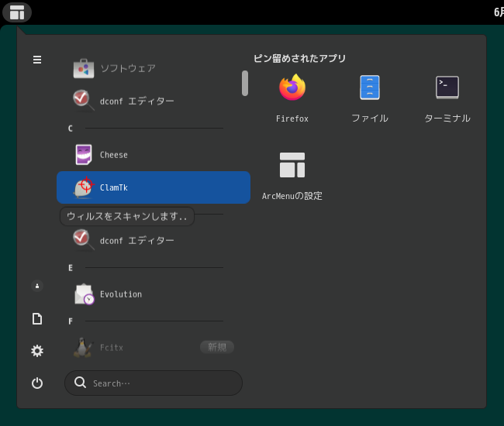Focus the Search… input field

tap(154, 383)
